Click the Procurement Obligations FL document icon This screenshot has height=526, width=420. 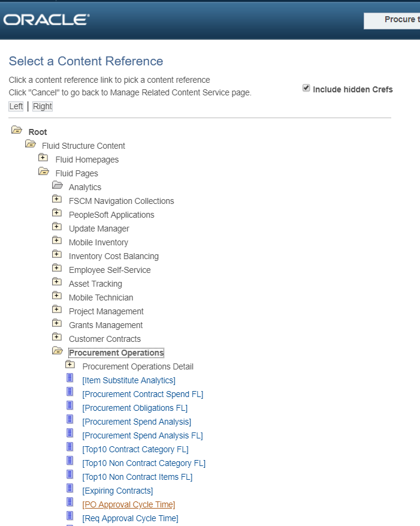[x=70, y=405]
